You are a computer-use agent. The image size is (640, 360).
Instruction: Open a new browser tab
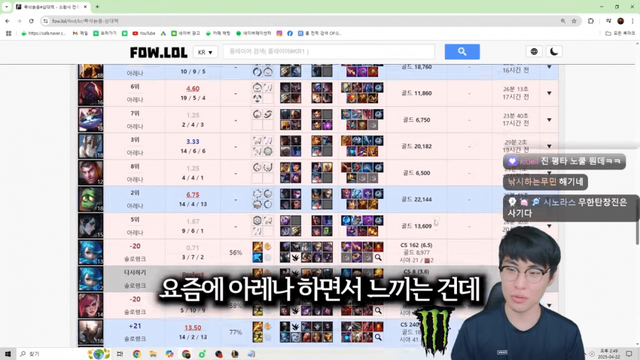(x=97, y=7)
